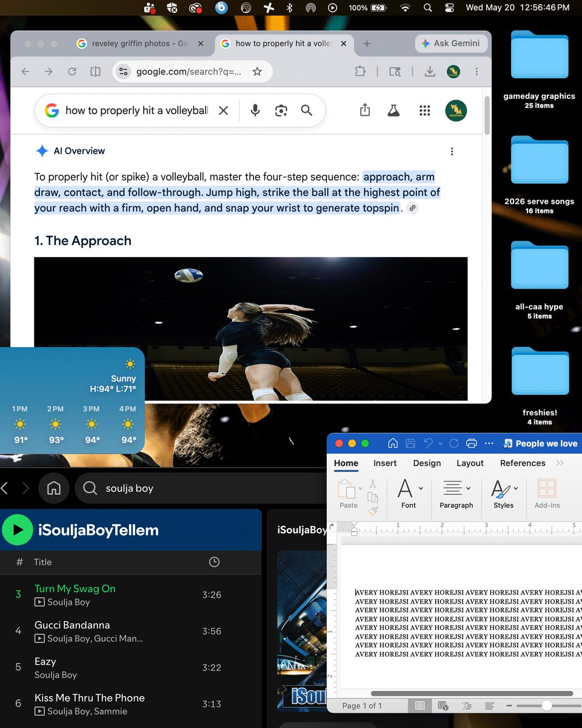Image resolution: width=582 pixels, height=728 pixels.
Task: Open the Google apps grid
Action: coord(425,110)
